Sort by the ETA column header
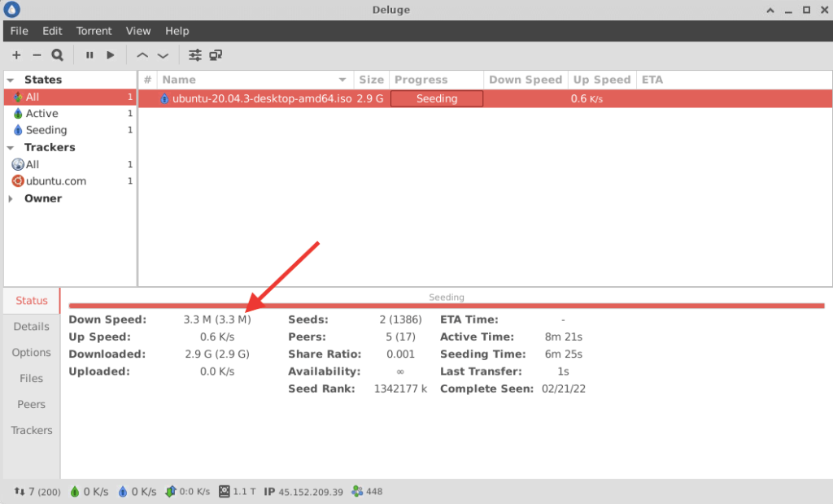This screenshot has width=833, height=504. (x=652, y=80)
